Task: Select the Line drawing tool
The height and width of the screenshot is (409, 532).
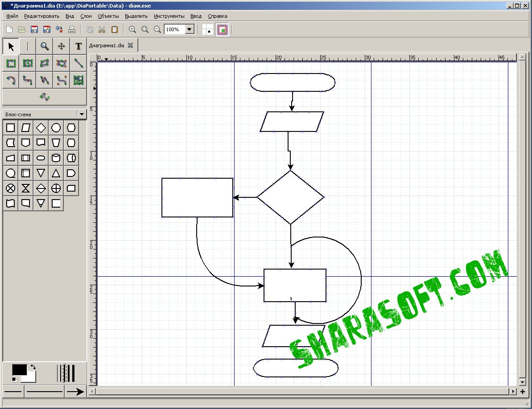Action: pyautogui.click(x=78, y=63)
